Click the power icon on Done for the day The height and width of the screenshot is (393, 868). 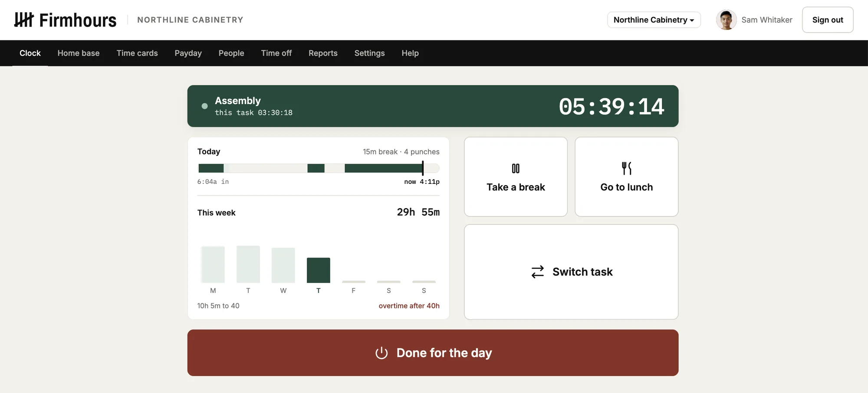pos(381,353)
